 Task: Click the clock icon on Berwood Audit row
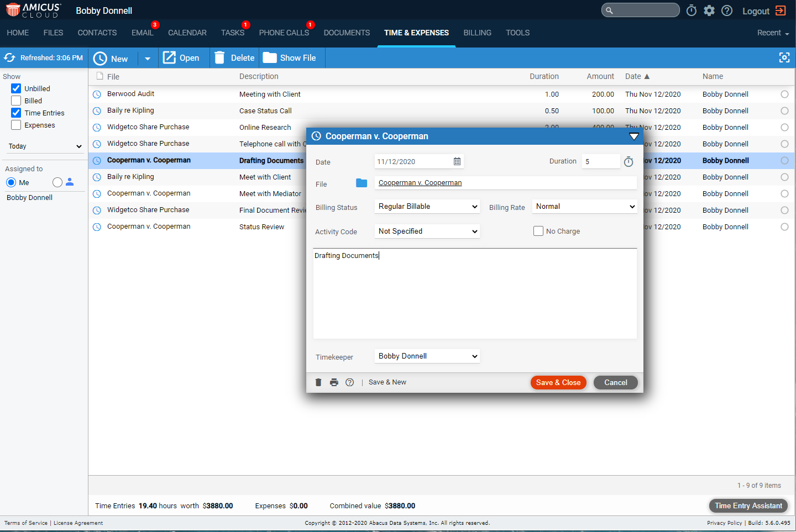(97, 94)
